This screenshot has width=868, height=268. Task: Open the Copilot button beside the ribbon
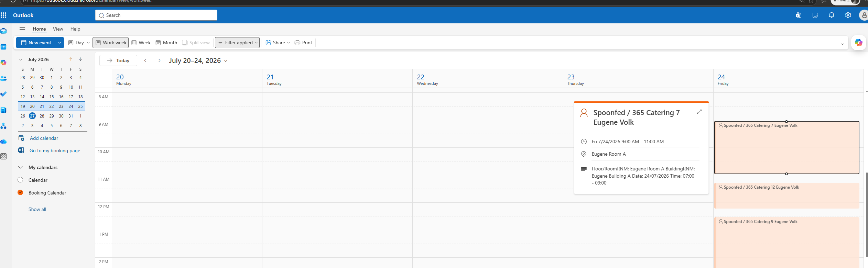click(x=859, y=43)
